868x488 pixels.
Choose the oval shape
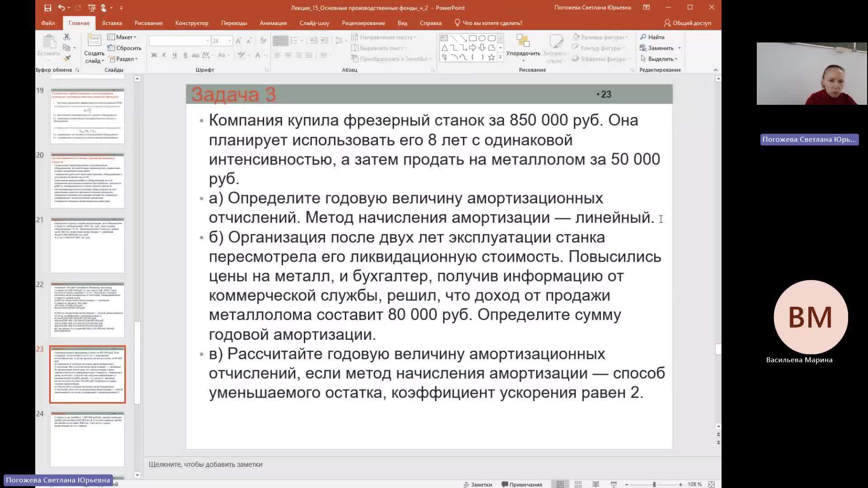pos(482,38)
